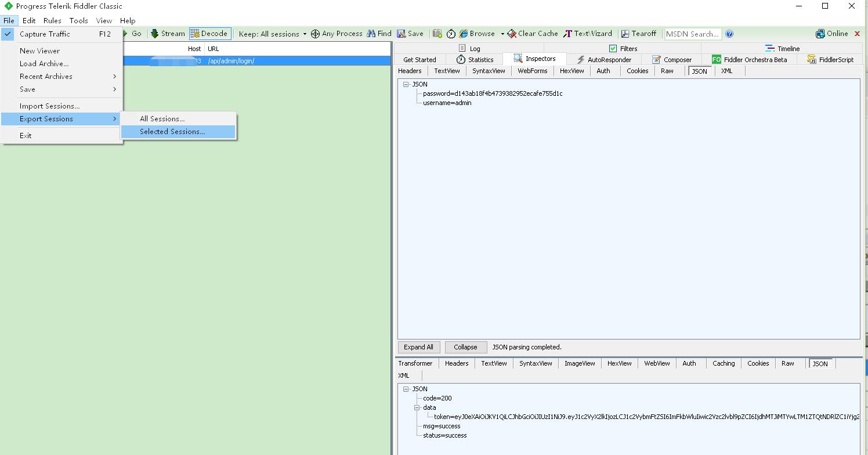Select the WebForms request tab
Screen dimensions: 868x455
[533, 71]
